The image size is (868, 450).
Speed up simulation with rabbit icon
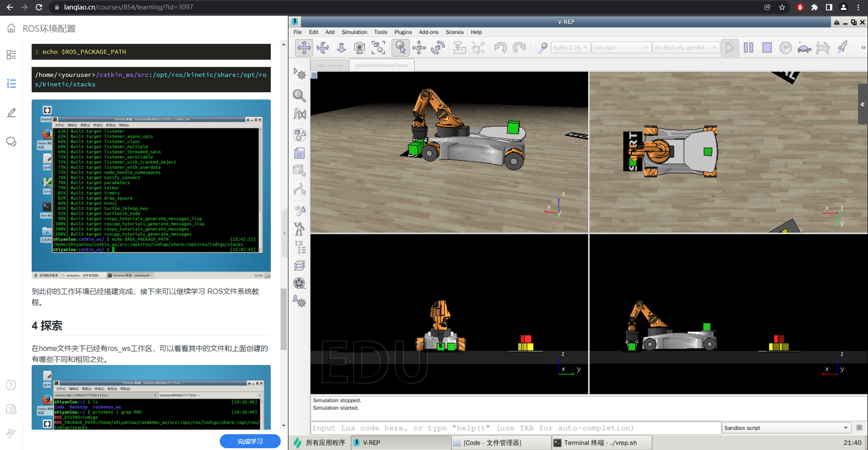coord(823,47)
